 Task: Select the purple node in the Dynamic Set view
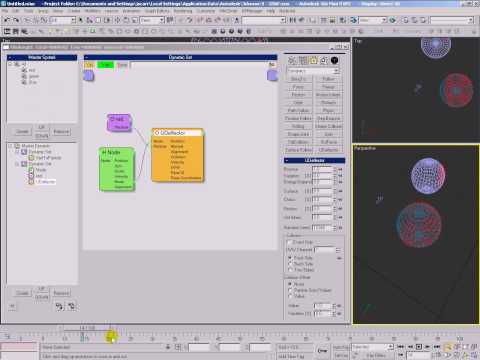click(119, 123)
